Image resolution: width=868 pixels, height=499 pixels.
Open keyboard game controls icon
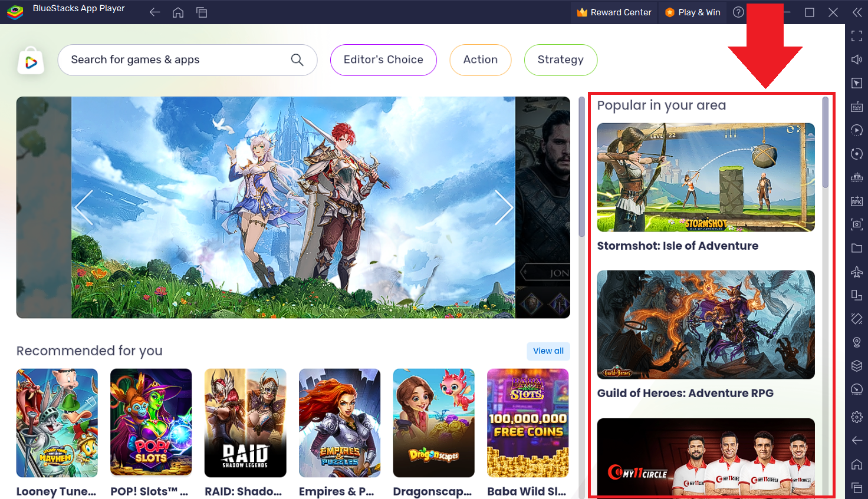coord(857,107)
